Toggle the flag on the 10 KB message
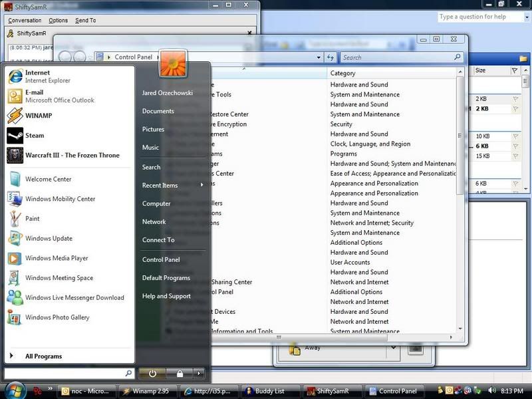Screen dimensions: 532x399 point(515,136)
